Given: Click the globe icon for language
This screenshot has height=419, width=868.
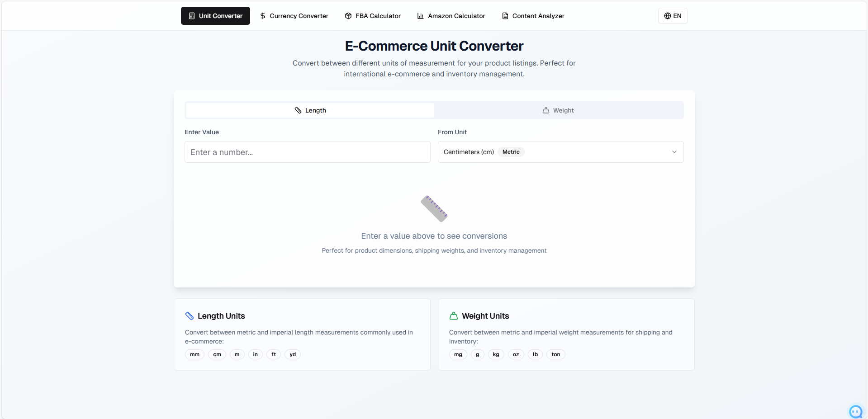Looking at the screenshot, I should [x=668, y=16].
